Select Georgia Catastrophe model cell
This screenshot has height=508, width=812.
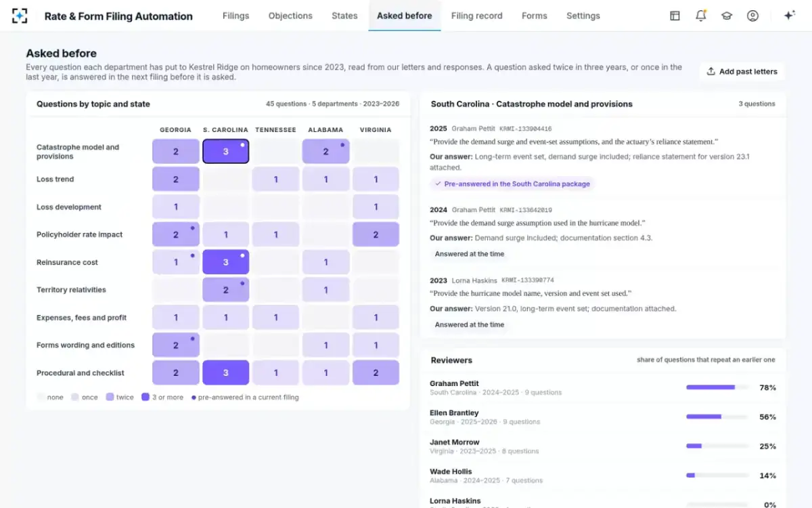click(176, 152)
